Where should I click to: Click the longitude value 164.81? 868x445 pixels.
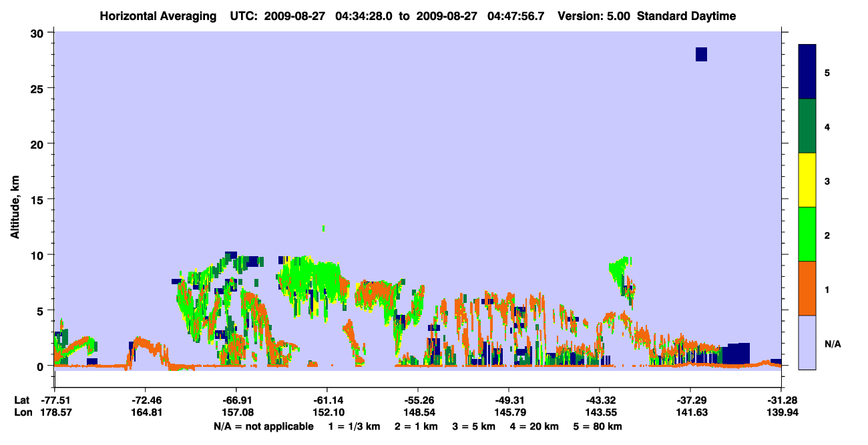[146, 412]
